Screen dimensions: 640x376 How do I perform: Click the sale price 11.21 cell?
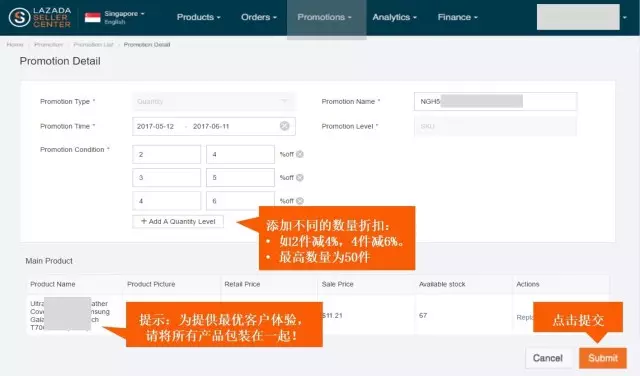(x=333, y=316)
